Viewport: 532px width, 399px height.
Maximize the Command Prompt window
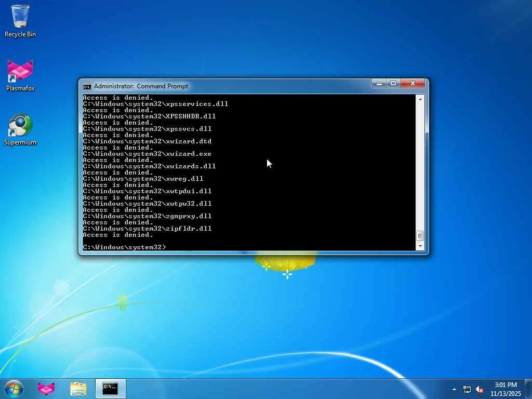393,83
